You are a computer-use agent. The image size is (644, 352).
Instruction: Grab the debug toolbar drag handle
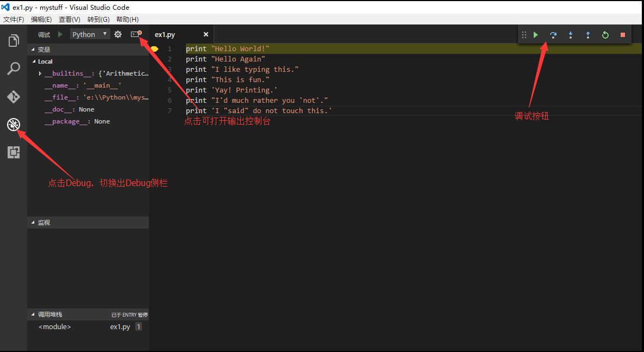pos(524,35)
